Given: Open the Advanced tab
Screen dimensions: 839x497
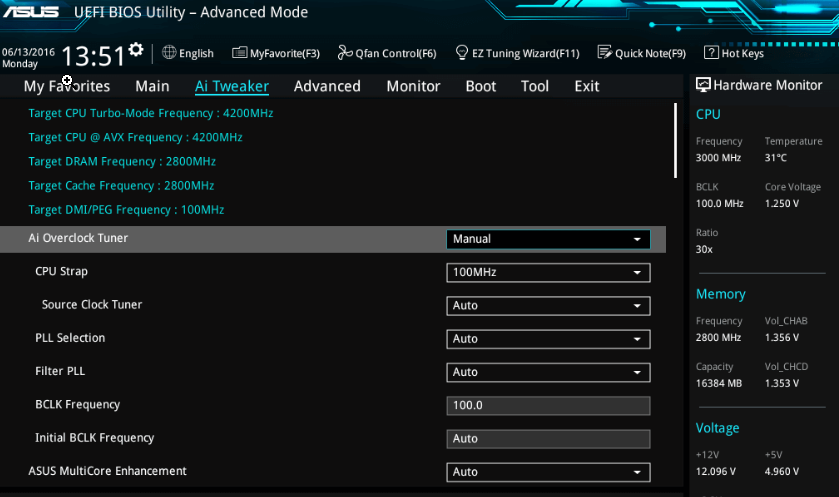Looking at the screenshot, I should pos(327,86).
